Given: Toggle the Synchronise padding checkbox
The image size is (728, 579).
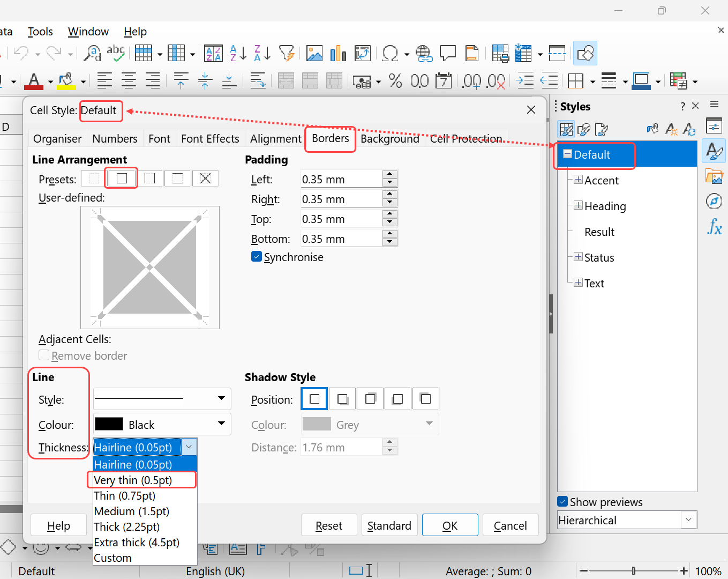Looking at the screenshot, I should click(257, 256).
